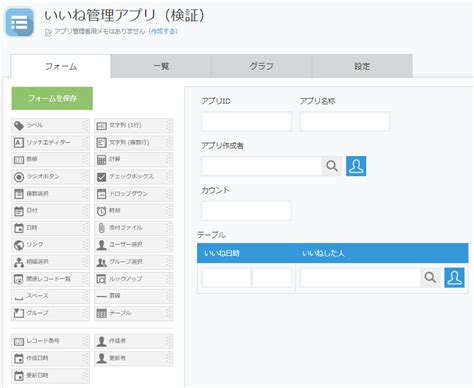Pick the ラジオボタン field item
Screen dimensions: 474x388
pyautogui.click(x=50, y=177)
